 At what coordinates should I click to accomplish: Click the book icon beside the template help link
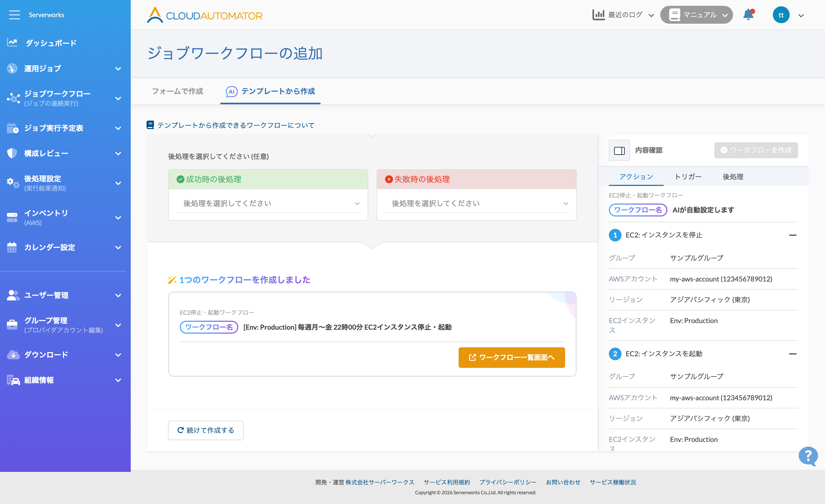(150, 125)
